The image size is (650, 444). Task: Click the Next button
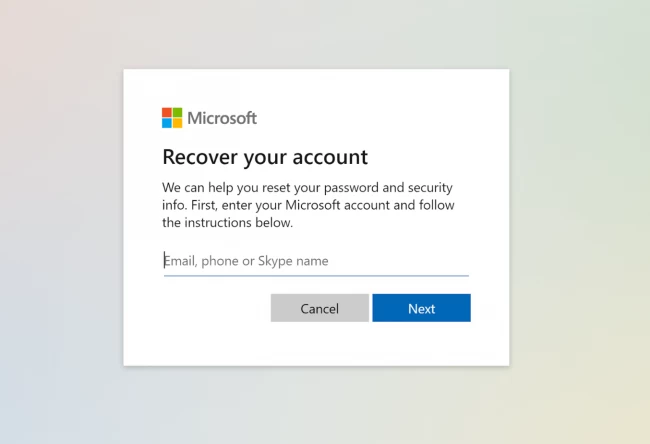coord(421,308)
